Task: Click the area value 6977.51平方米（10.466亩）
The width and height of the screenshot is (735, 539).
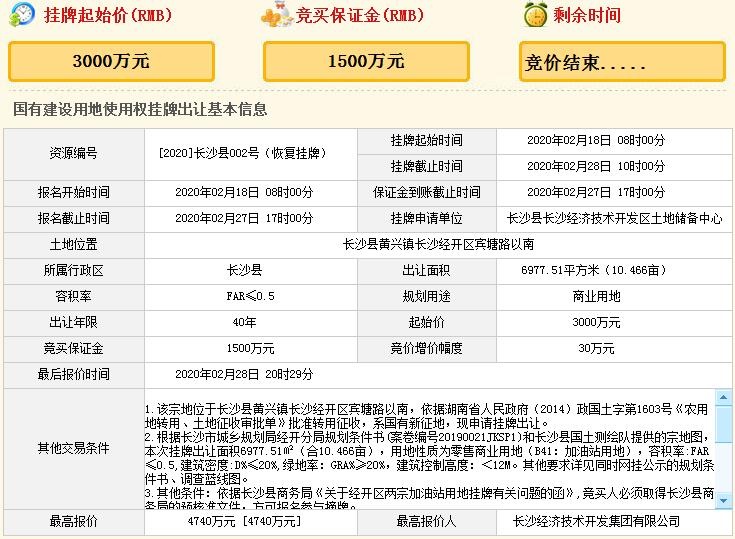Action: tap(594, 270)
